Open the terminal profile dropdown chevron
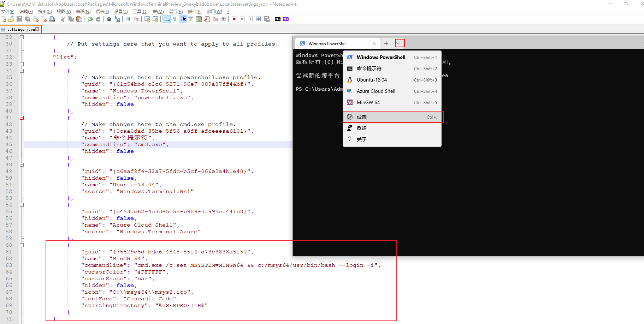644x324 pixels. (399, 43)
